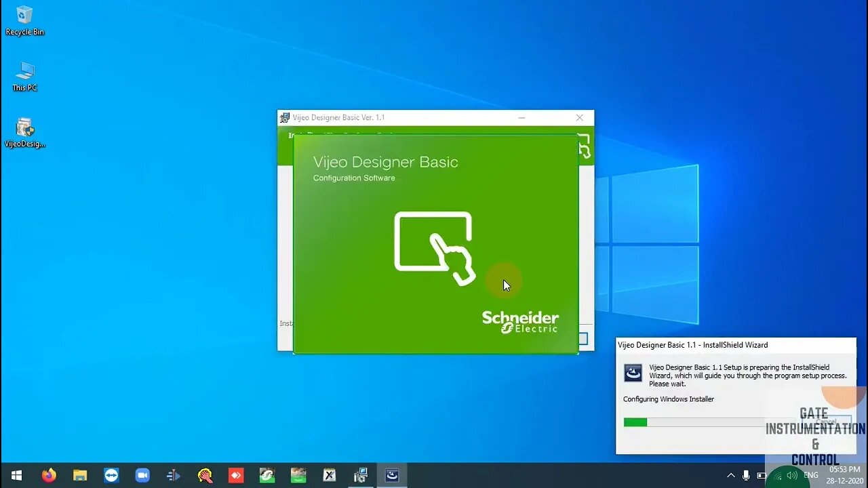Launch Firefox from the taskbar
The width and height of the screenshot is (868, 488).
[x=49, y=475]
